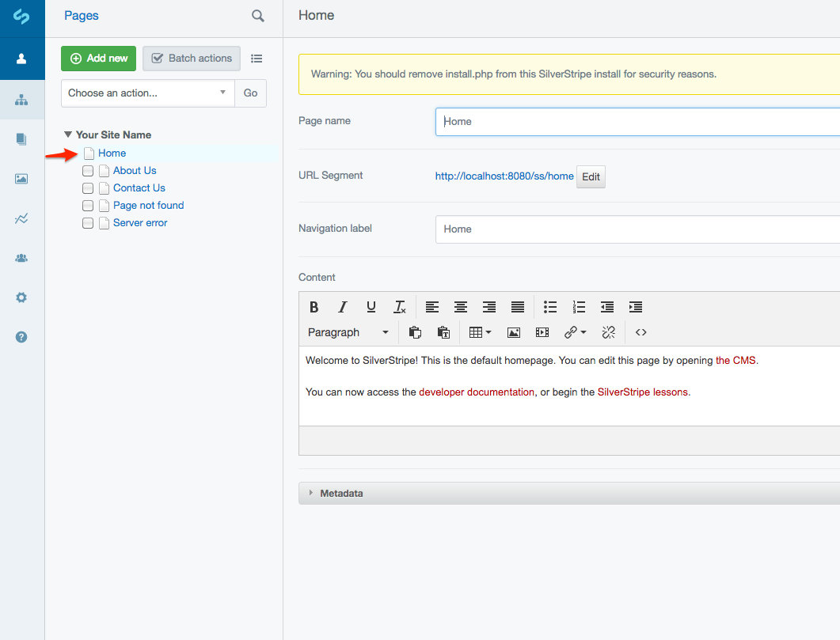Align text center
The height and width of the screenshot is (640, 840).
pos(460,307)
